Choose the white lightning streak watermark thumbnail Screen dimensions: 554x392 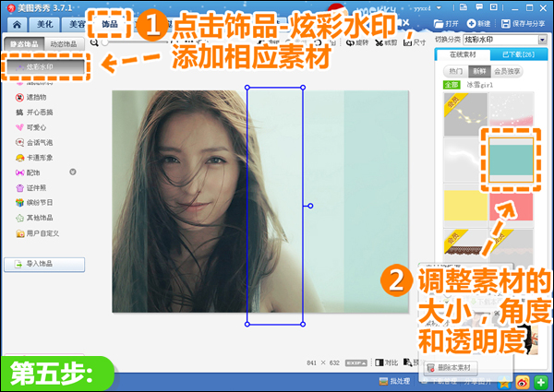tap(461, 160)
